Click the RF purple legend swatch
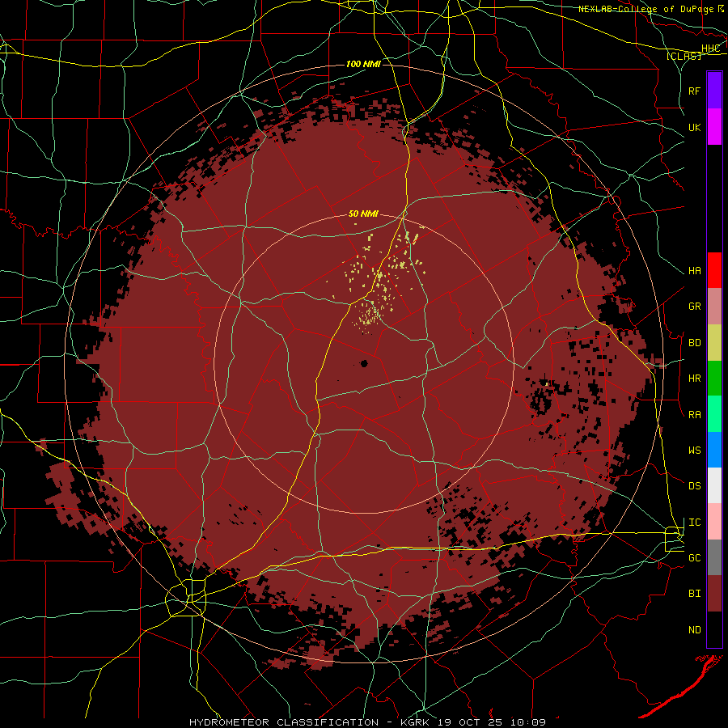This screenshot has width=728, height=728. click(x=714, y=91)
